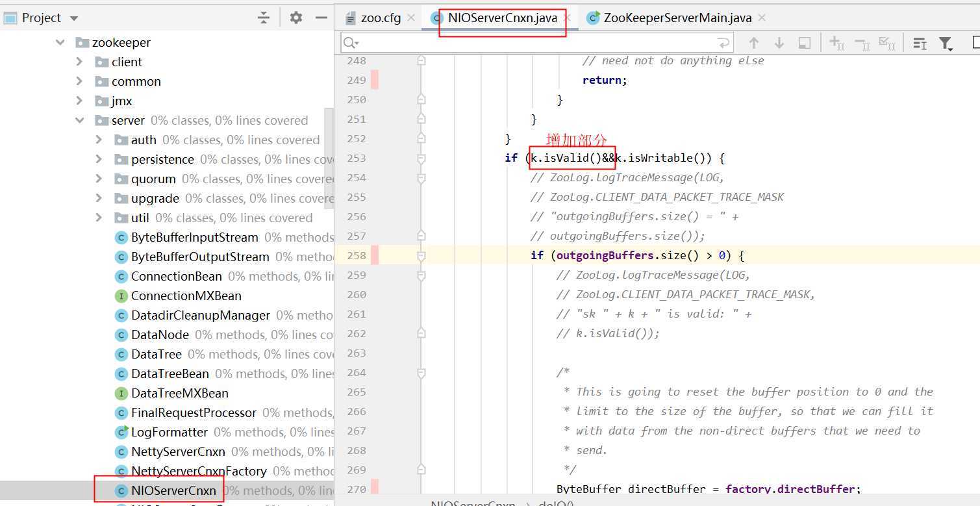
Task: Expand the jmx folder
Action: click(79, 101)
